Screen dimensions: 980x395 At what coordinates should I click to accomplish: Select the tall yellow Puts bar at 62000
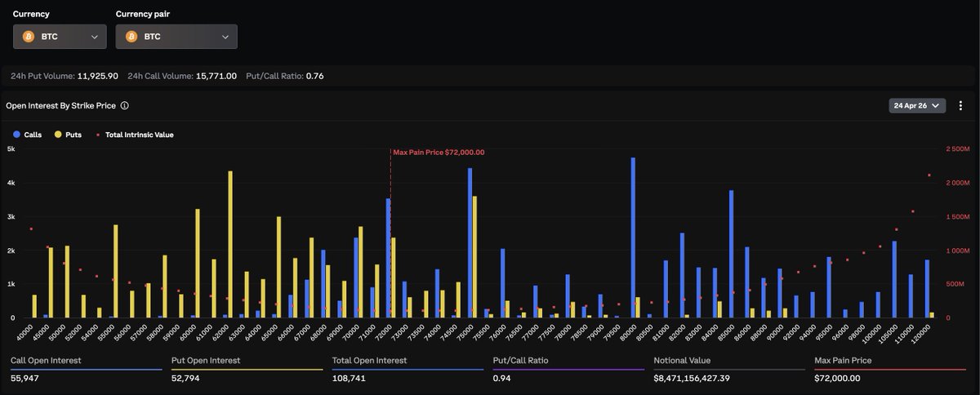click(x=230, y=245)
